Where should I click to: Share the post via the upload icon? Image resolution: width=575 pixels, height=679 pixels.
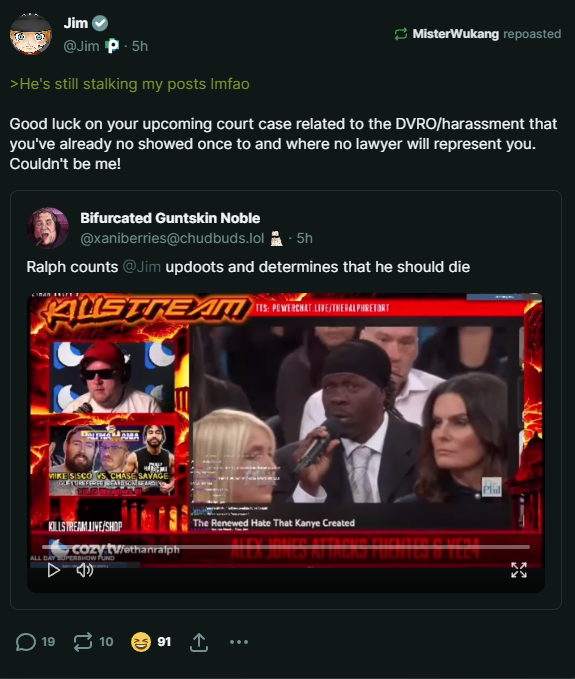click(x=199, y=642)
